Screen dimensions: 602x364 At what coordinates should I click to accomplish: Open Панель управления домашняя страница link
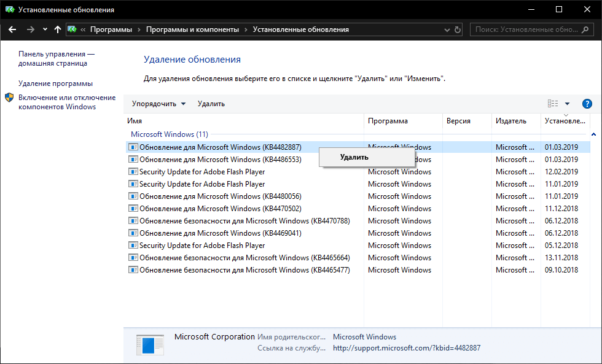coord(57,59)
